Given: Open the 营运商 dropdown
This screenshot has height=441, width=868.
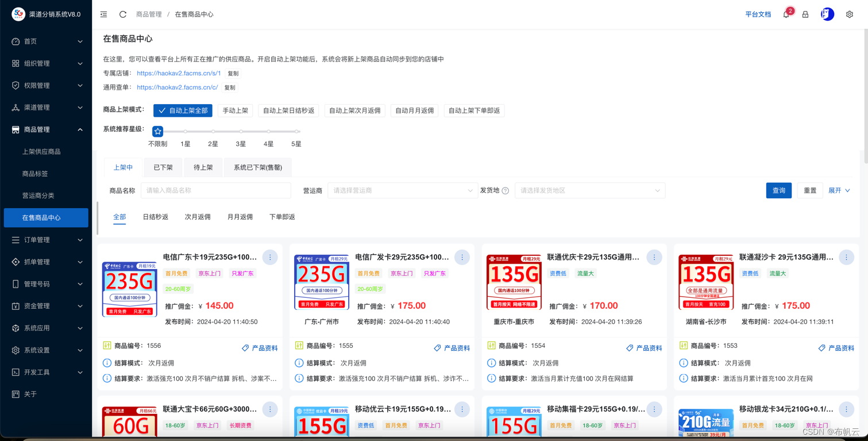Looking at the screenshot, I should (402, 190).
